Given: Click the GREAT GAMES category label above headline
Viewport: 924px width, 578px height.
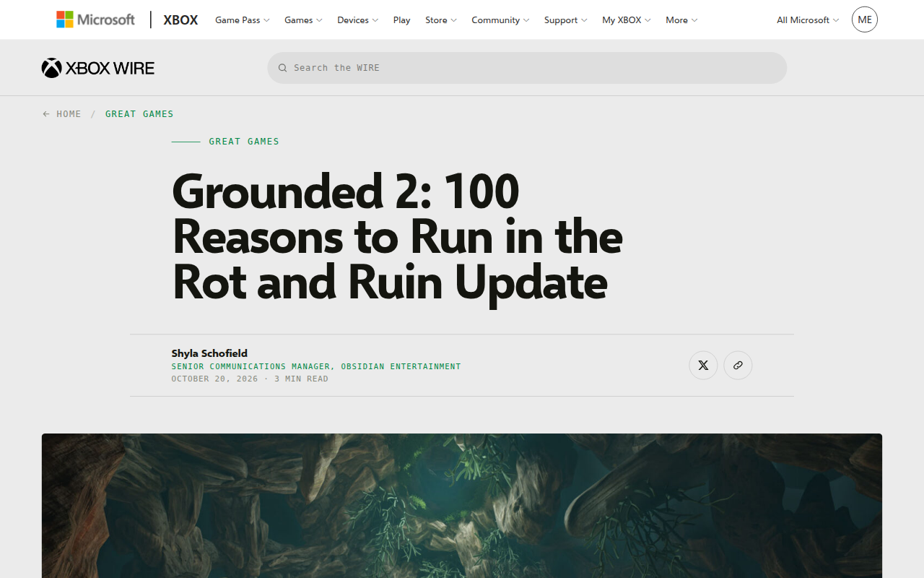Looking at the screenshot, I should point(244,142).
